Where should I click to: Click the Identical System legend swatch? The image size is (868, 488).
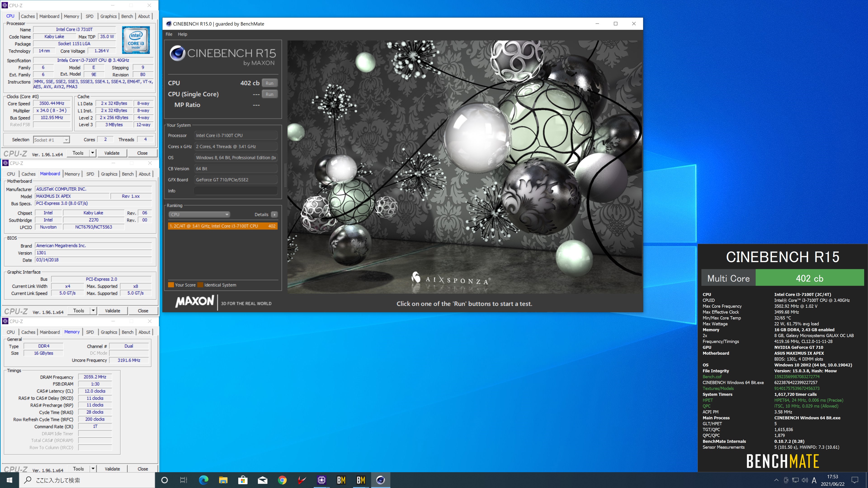[200, 285]
